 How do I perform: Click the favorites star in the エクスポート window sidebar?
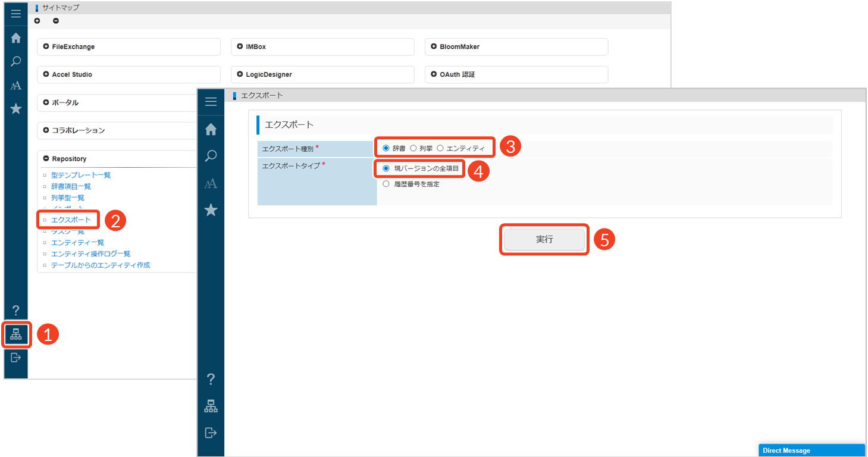coord(211,210)
